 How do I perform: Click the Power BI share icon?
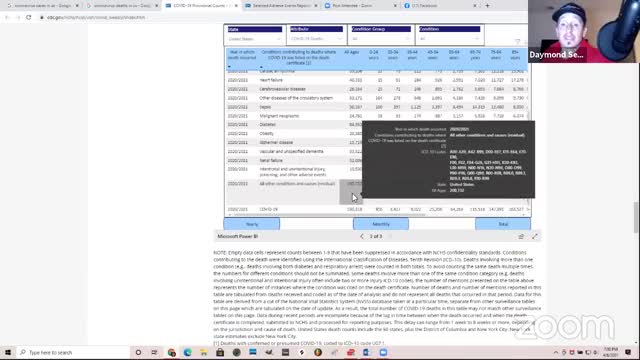(521, 236)
